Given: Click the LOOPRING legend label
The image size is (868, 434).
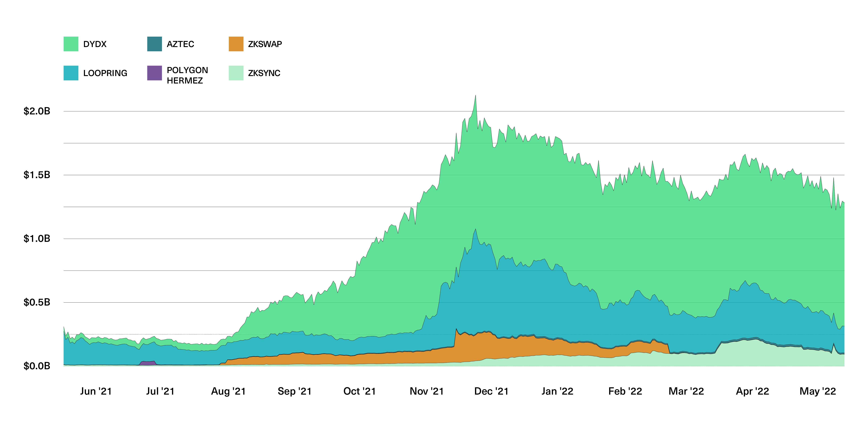Looking at the screenshot, I should [105, 73].
